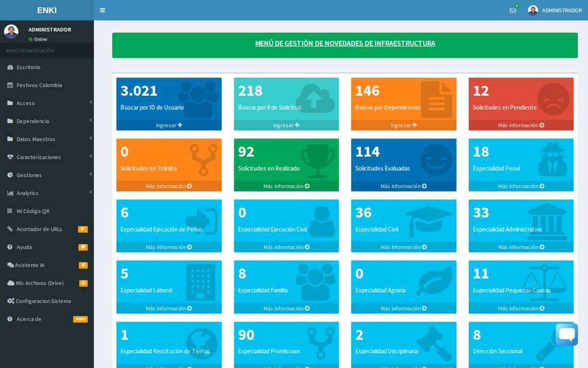The height and width of the screenshot is (368, 588).
Task: Click the spy icon on Especialidad Penal card
Action: tap(553, 159)
